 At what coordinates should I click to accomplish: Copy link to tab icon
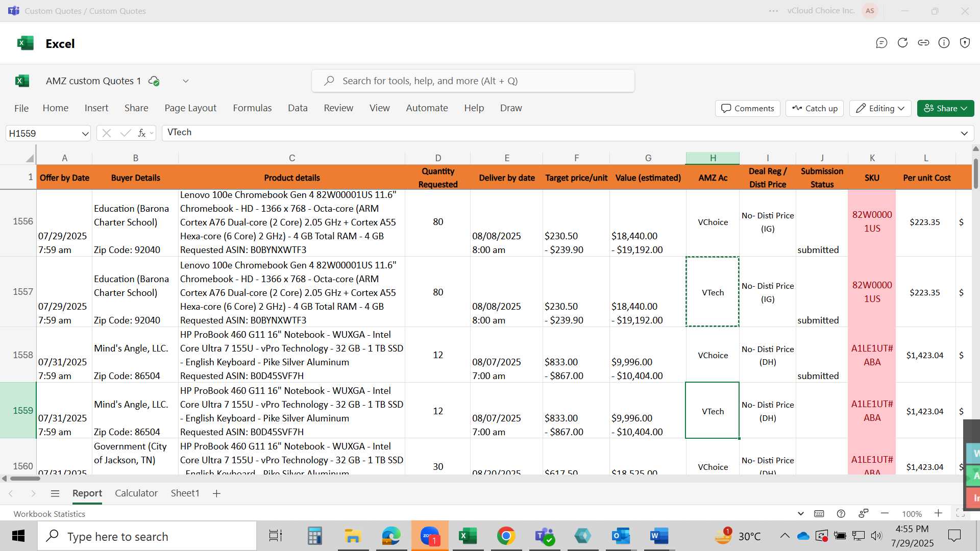coord(923,43)
